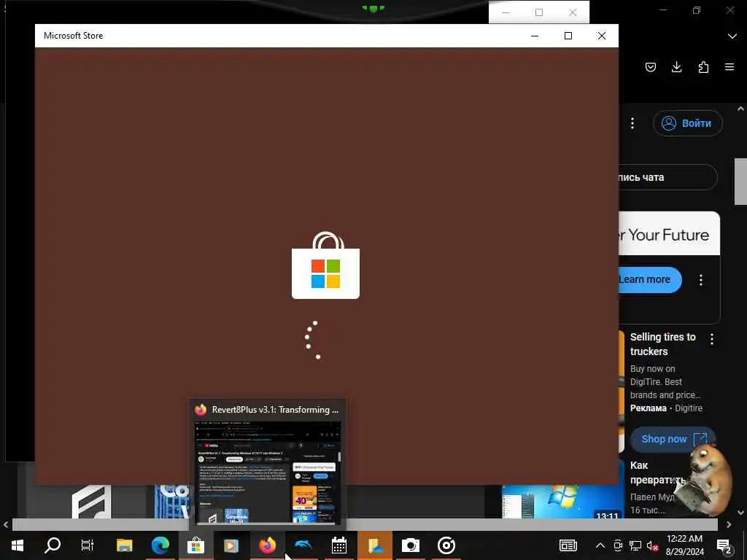Click the Meet Now tray icon
This screenshot has height=560, width=747.
[618, 545]
